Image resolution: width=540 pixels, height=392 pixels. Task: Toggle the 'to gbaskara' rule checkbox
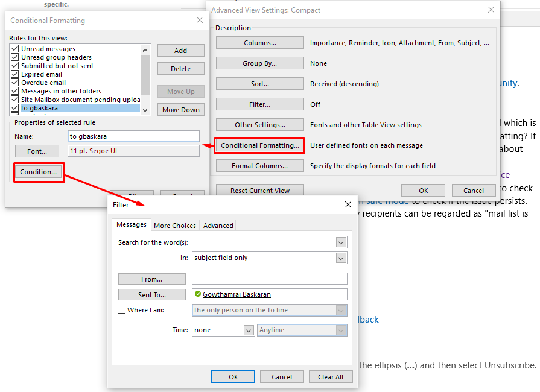(15, 108)
